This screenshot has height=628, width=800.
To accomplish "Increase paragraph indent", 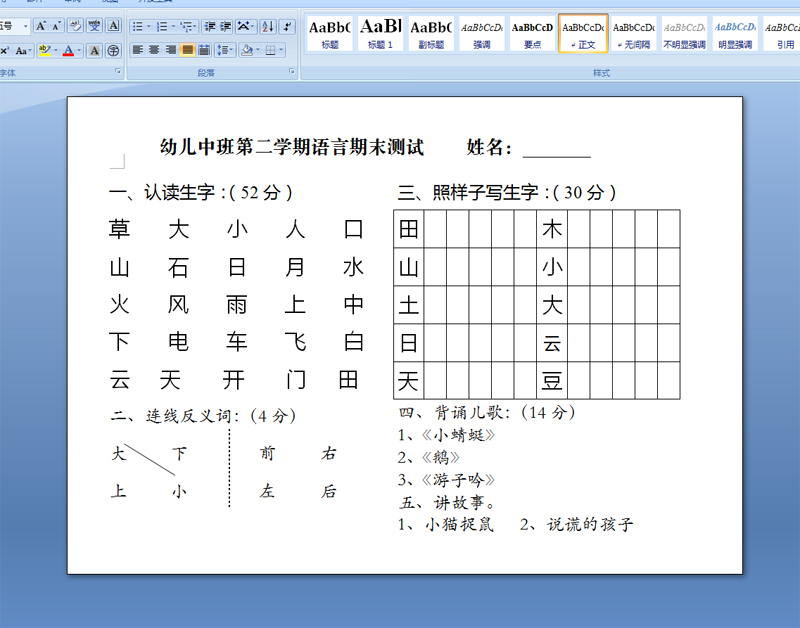I will 226,26.
